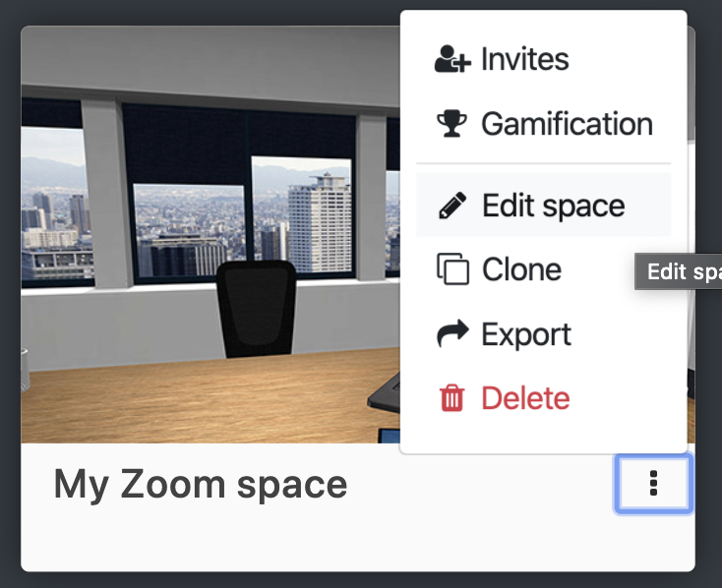Viewport: 722px width, 588px height.
Task: Click the person-plus Invites icon
Action: coord(452,58)
